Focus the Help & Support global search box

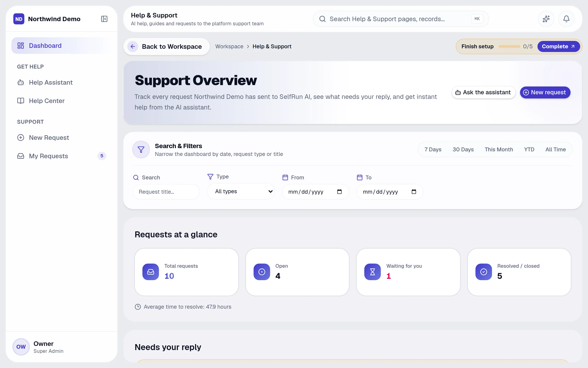click(x=401, y=19)
